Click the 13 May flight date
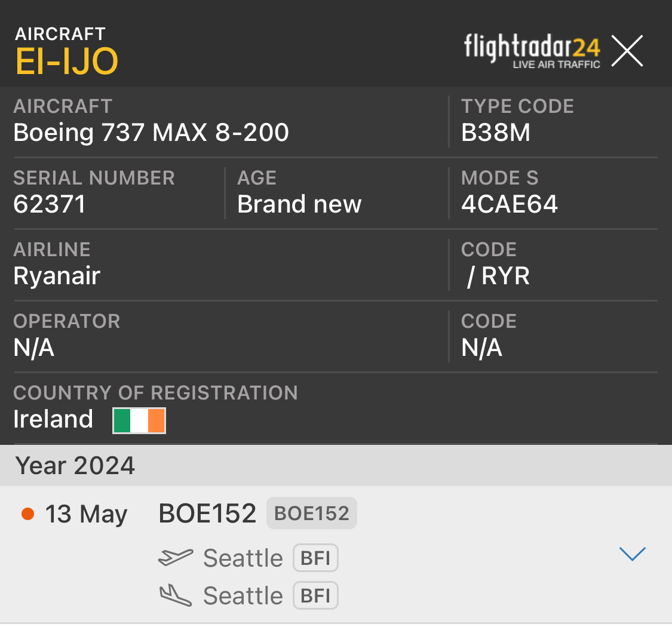Screen dimensions: 672x627 pyautogui.click(x=87, y=514)
